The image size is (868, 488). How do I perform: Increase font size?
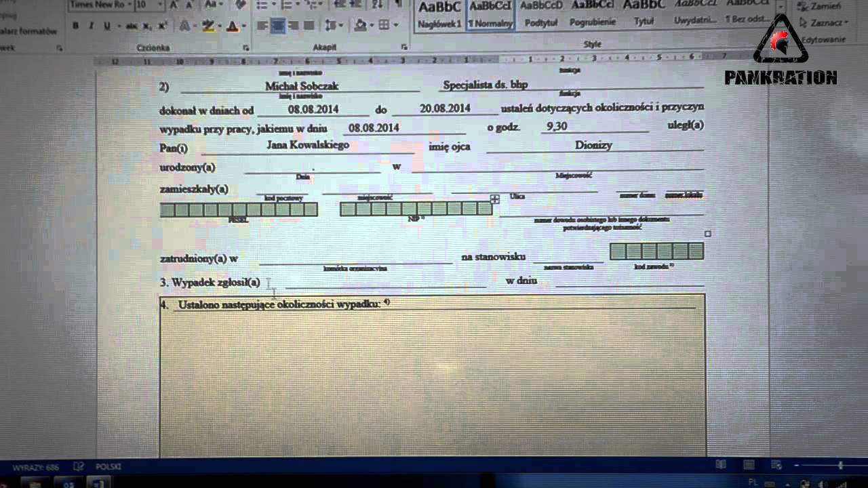pos(174,5)
